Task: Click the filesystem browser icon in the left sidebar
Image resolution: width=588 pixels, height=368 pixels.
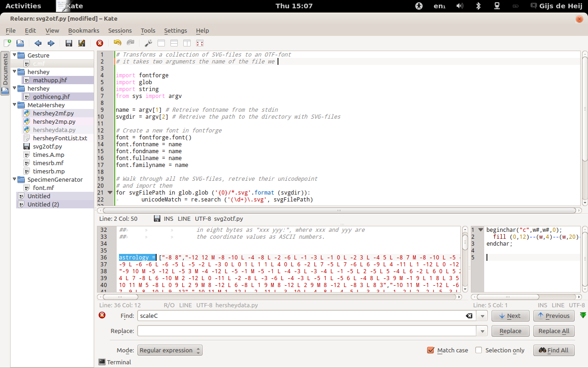Action: (5, 91)
